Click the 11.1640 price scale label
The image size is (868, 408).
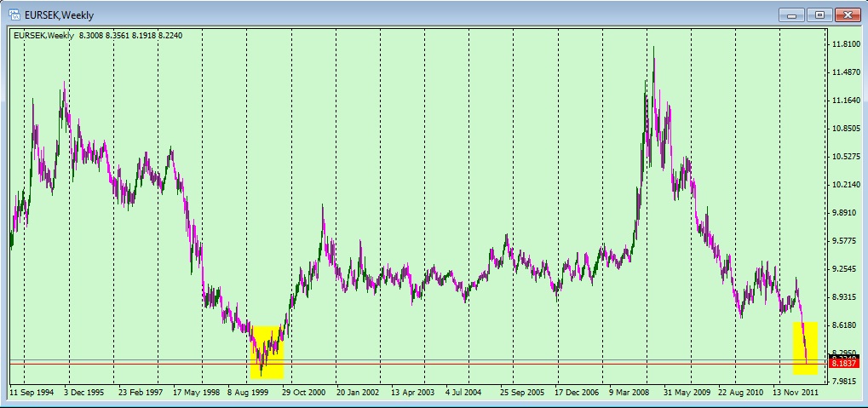tap(846, 101)
